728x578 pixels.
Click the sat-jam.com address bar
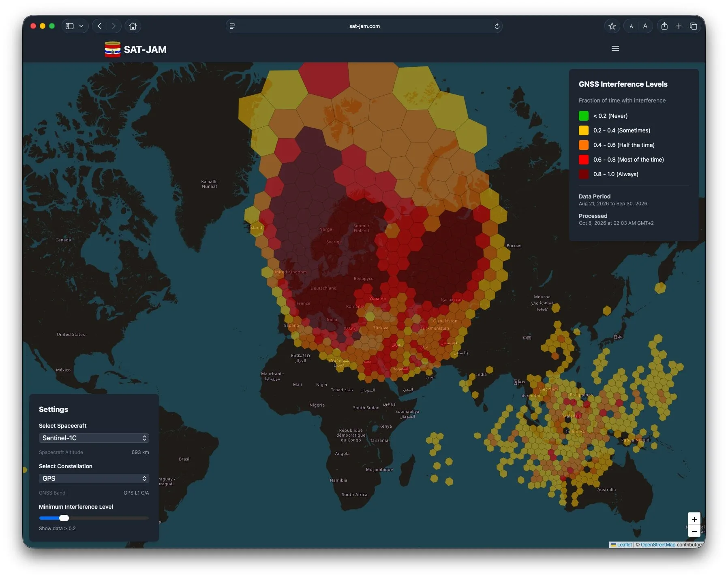click(364, 26)
